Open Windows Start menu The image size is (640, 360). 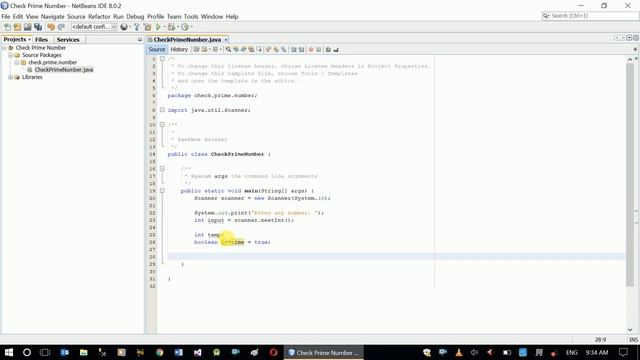point(8,352)
